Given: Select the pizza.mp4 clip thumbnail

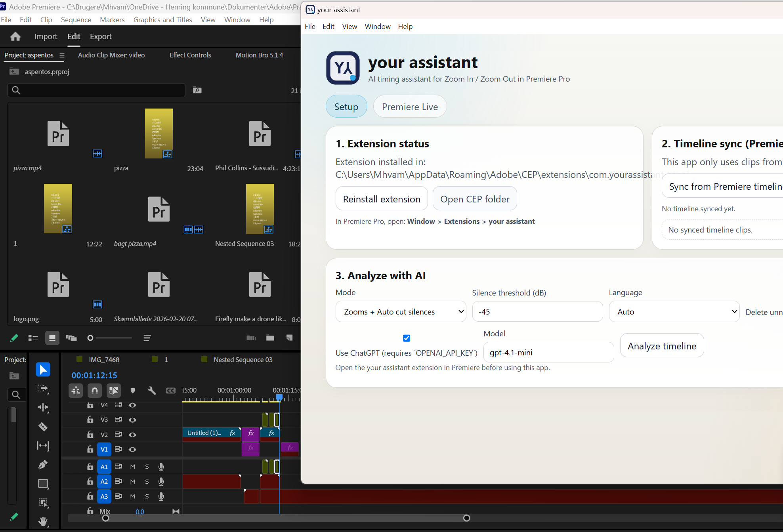Looking at the screenshot, I should pyautogui.click(x=58, y=133).
